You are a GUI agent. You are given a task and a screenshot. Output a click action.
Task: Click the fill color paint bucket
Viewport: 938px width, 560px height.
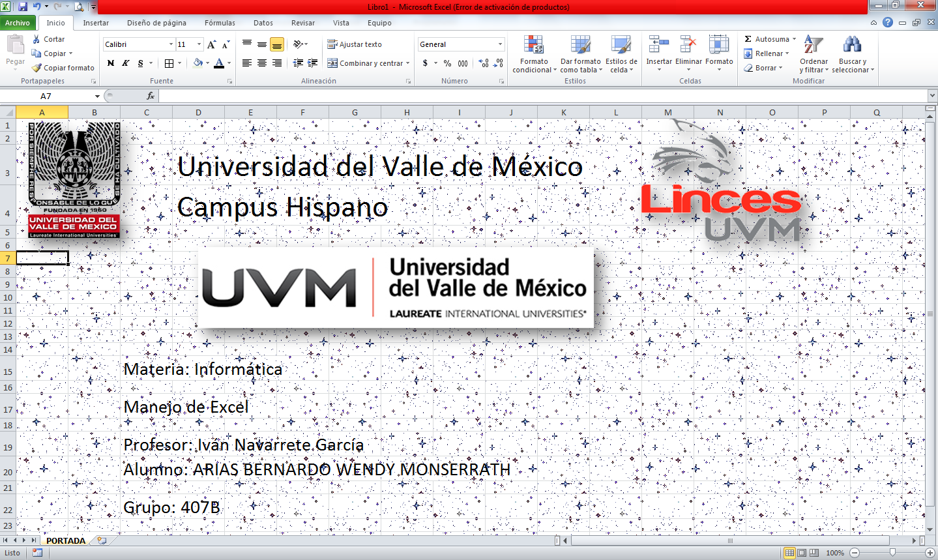(x=198, y=63)
